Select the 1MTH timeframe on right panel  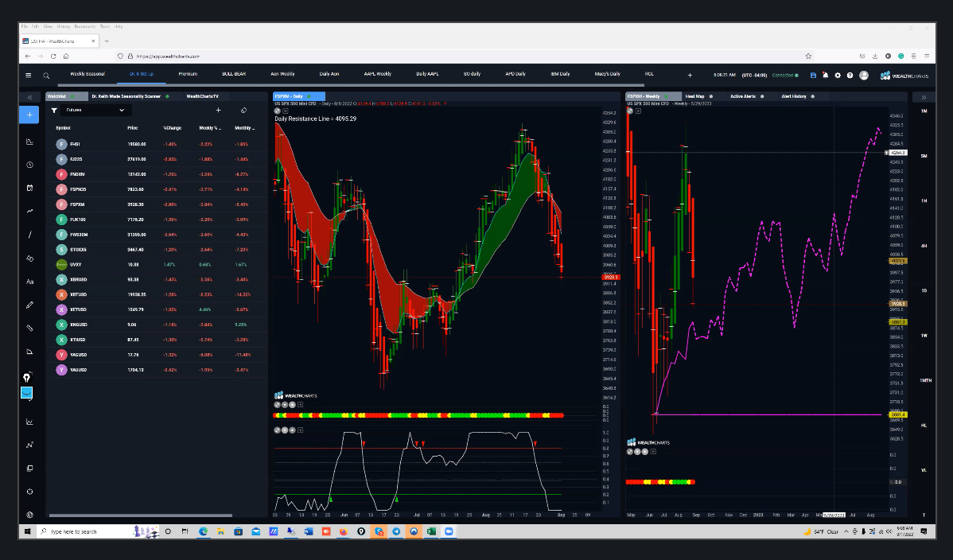pyautogui.click(x=925, y=381)
